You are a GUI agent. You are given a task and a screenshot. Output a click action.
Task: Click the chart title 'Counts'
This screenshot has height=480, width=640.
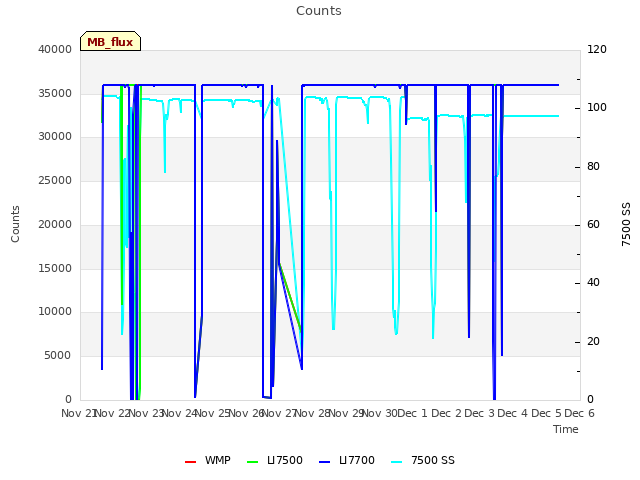pyautogui.click(x=319, y=11)
